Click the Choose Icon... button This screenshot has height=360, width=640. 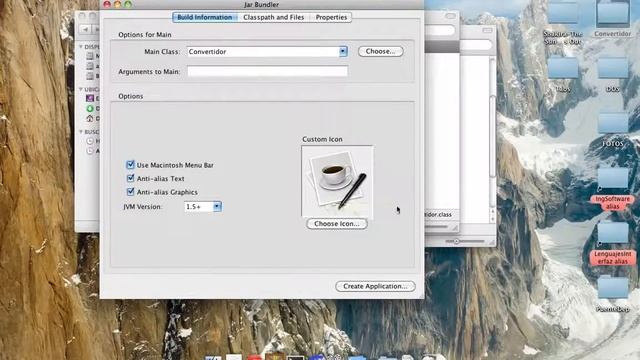(337, 224)
